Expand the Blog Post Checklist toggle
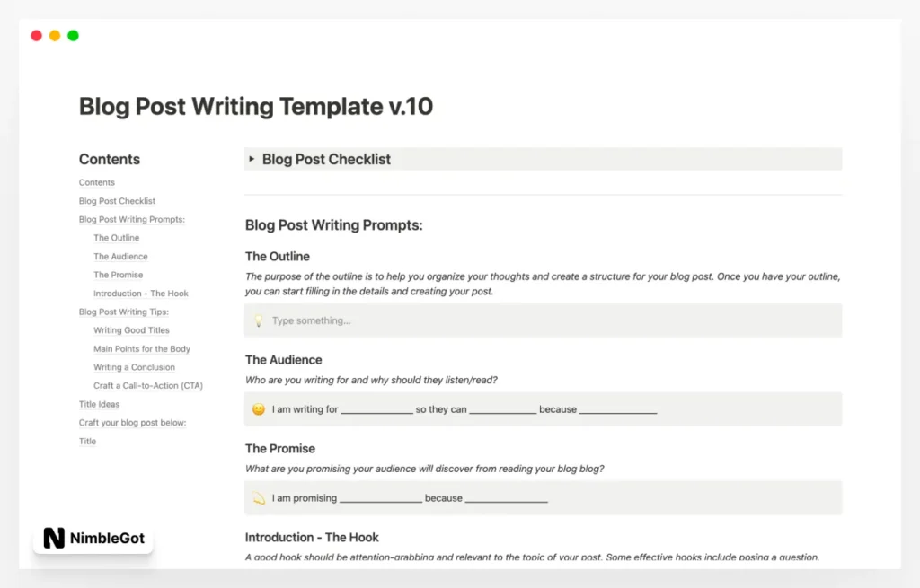Screen dimensions: 920x588 [252, 159]
